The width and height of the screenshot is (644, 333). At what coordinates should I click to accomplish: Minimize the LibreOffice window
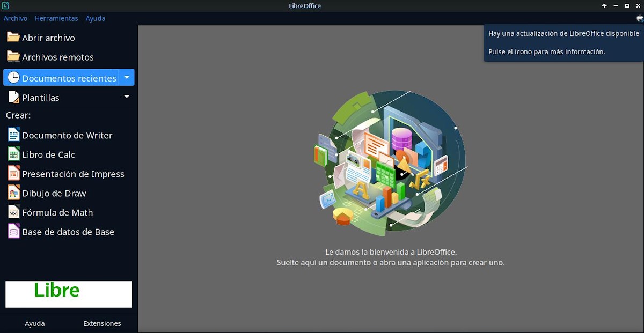click(616, 5)
